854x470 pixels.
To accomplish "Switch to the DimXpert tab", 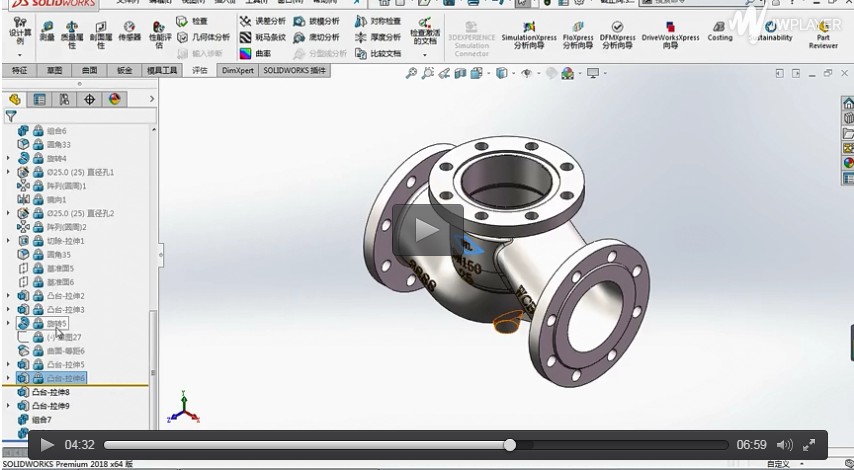I will 238,71.
